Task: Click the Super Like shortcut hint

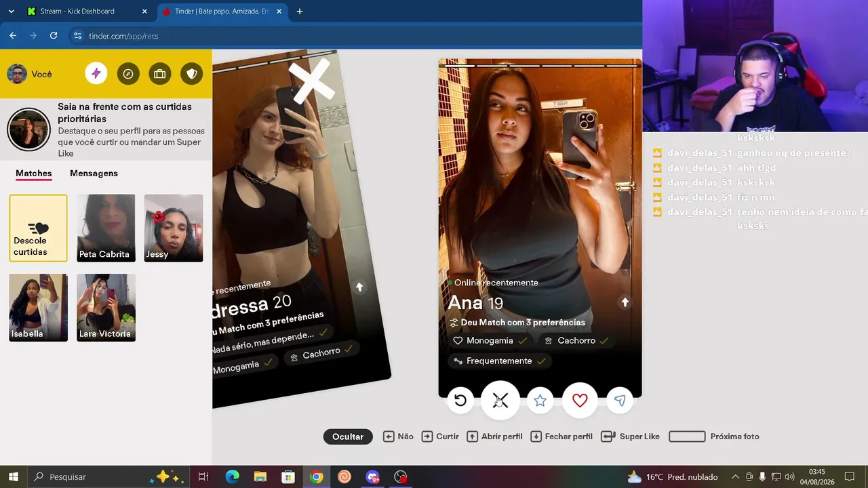Action: pos(630,436)
